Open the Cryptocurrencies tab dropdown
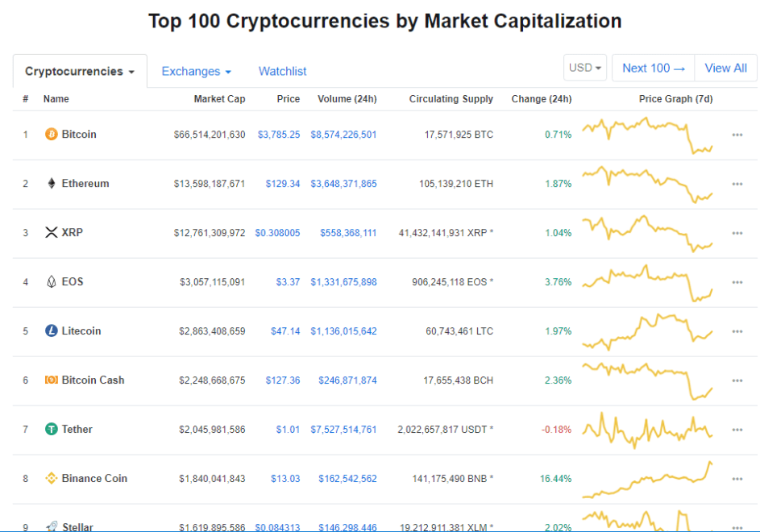This screenshot has height=532, width=760. coord(80,72)
